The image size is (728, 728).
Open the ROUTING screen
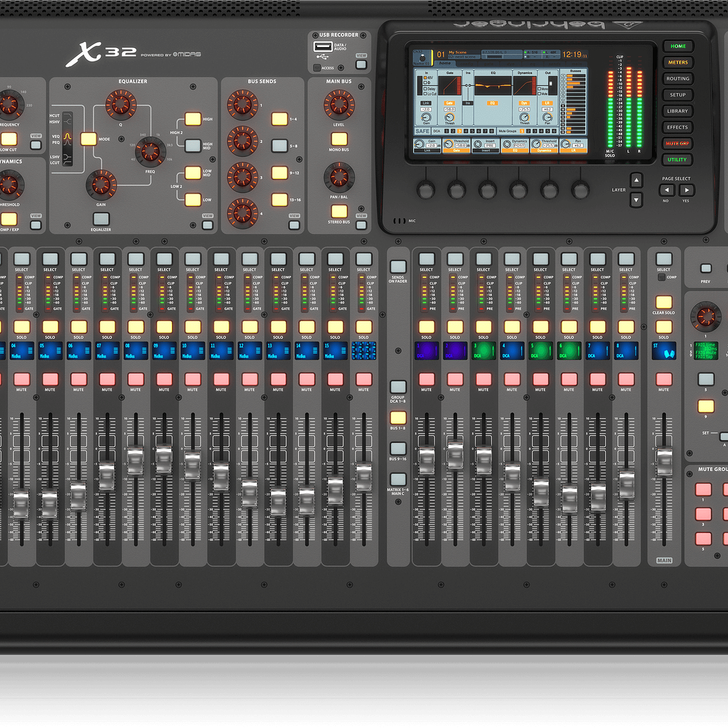point(677,79)
